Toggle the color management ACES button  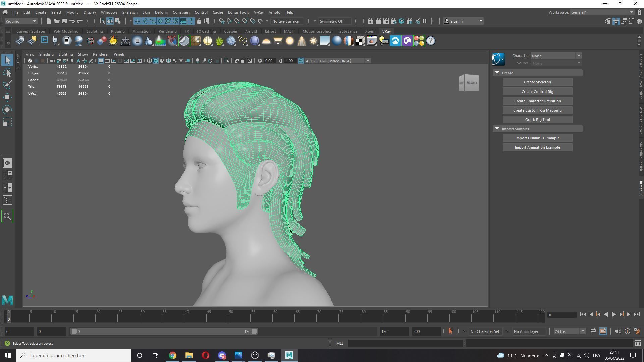(x=301, y=61)
